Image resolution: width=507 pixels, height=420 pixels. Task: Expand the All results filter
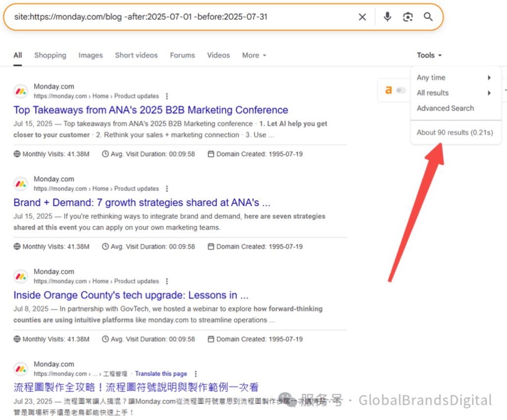pos(454,93)
